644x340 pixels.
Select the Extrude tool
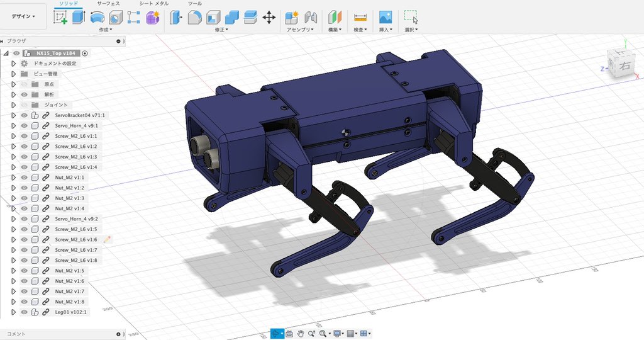tap(79, 17)
